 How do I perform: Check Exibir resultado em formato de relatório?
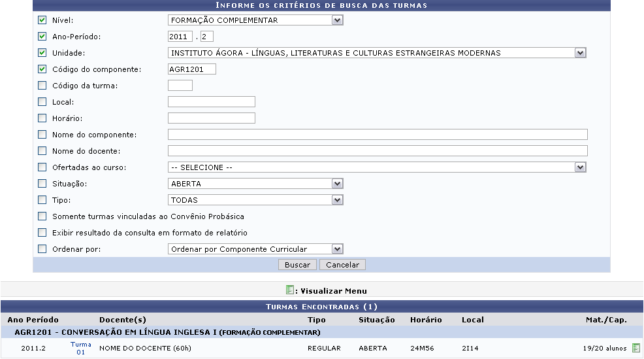coord(42,233)
